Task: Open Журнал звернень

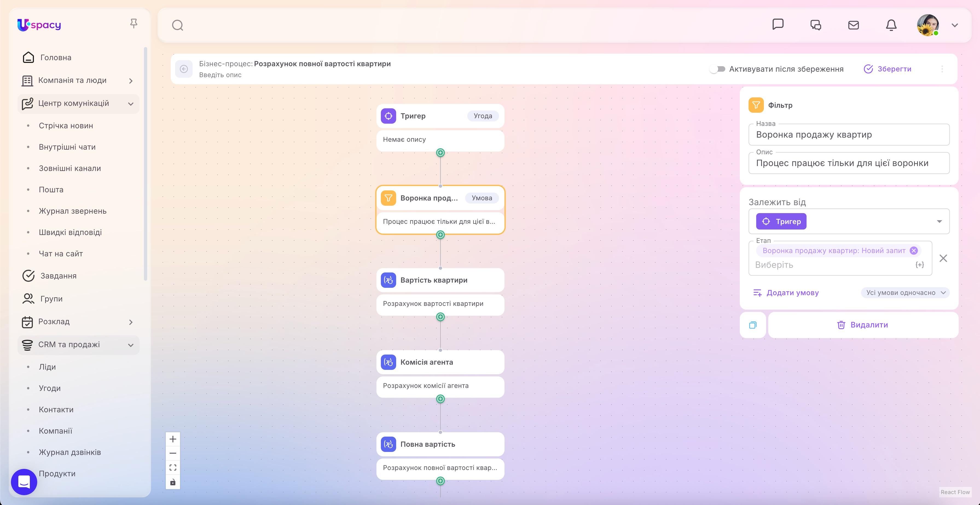Action: tap(72, 211)
